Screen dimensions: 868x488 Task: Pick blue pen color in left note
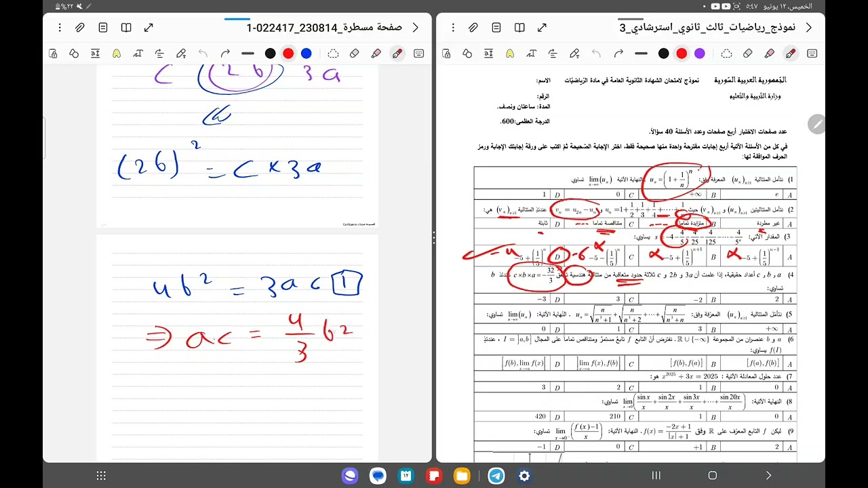307,54
